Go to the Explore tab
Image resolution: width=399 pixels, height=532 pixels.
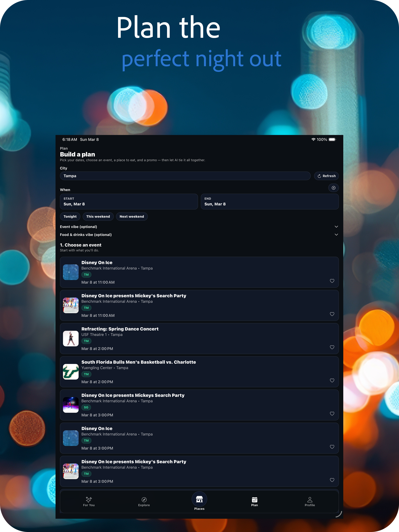pos(144,502)
